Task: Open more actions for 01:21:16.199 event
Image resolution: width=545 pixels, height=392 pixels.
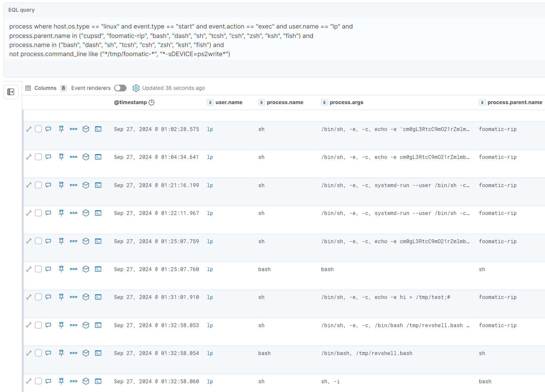Action: pyautogui.click(x=74, y=185)
